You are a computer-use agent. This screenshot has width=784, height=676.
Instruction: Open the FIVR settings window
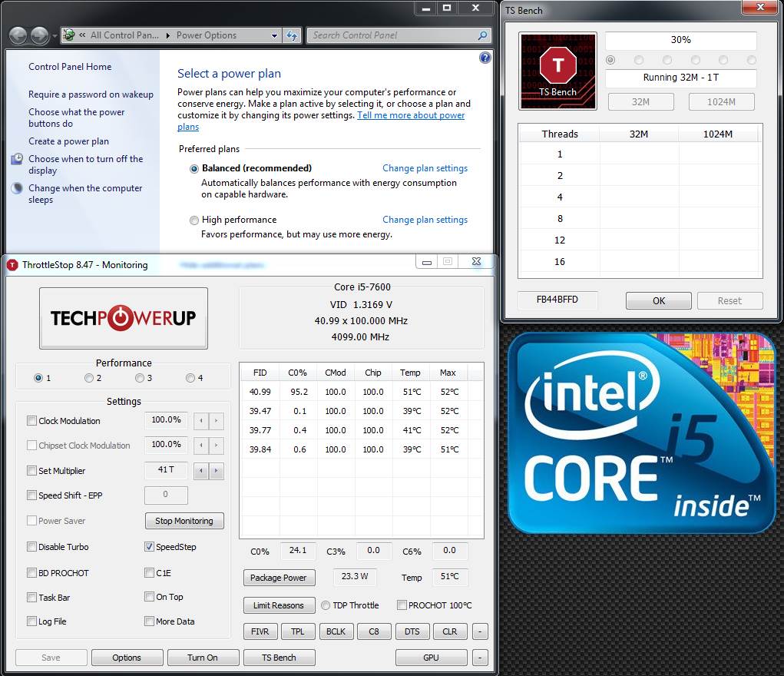click(x=260, y=631)
